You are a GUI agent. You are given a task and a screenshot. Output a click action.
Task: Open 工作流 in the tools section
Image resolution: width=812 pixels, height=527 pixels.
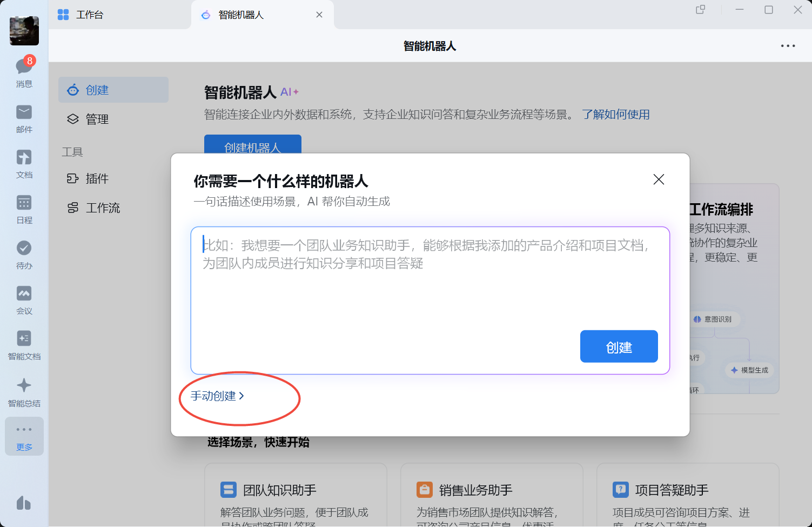click(x=113, y=208)
